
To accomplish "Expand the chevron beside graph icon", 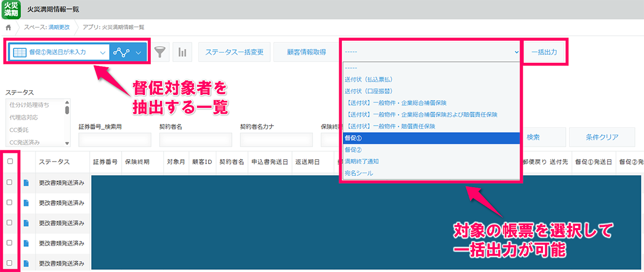I will pyautogui.click(x=138, y=52).
